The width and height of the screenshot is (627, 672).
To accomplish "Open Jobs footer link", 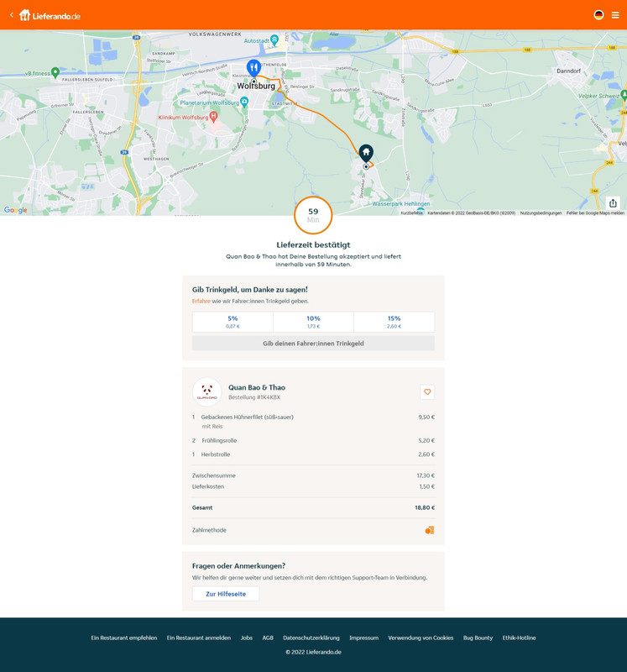I will tap(246, 638).
